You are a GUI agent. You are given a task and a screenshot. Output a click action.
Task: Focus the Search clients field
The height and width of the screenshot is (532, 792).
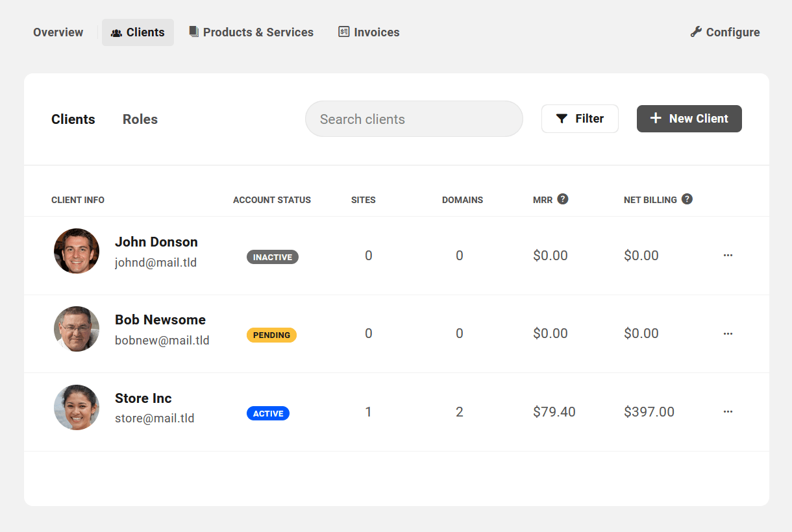[414, 119]
